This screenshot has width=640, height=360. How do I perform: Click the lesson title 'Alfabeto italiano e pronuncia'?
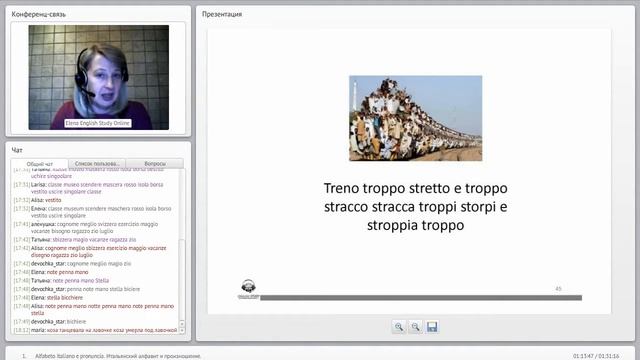(x=69, y=356)
